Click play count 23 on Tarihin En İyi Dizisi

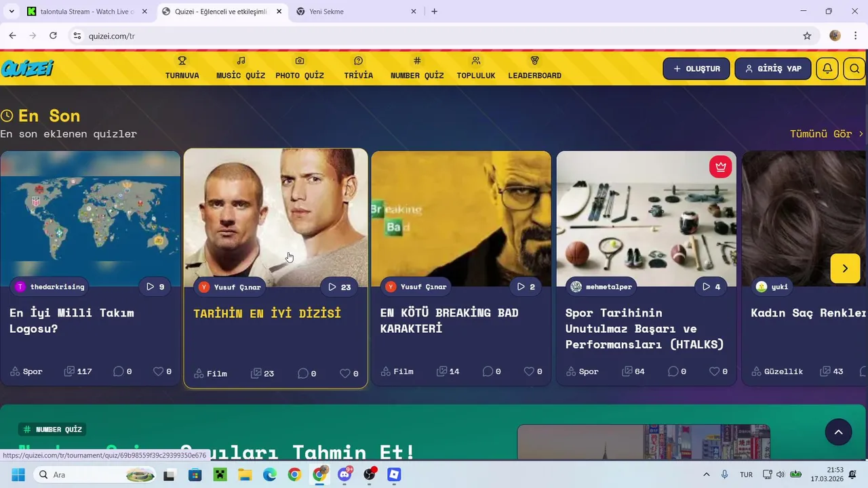pos(339,287)
